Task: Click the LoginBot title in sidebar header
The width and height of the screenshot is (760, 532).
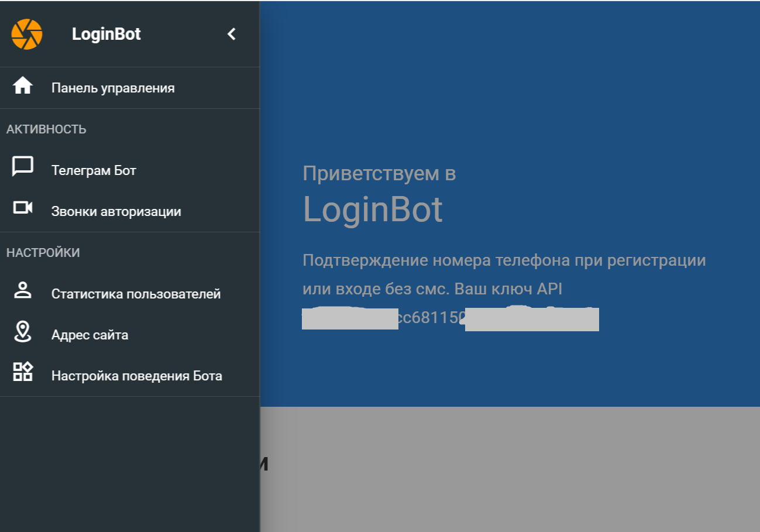Action: [x=106, y=34]
